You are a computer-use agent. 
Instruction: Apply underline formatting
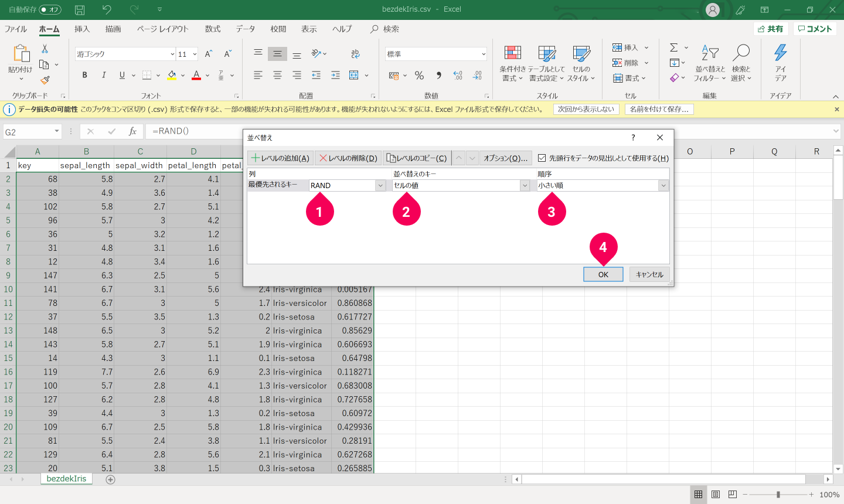pos(122,75)
